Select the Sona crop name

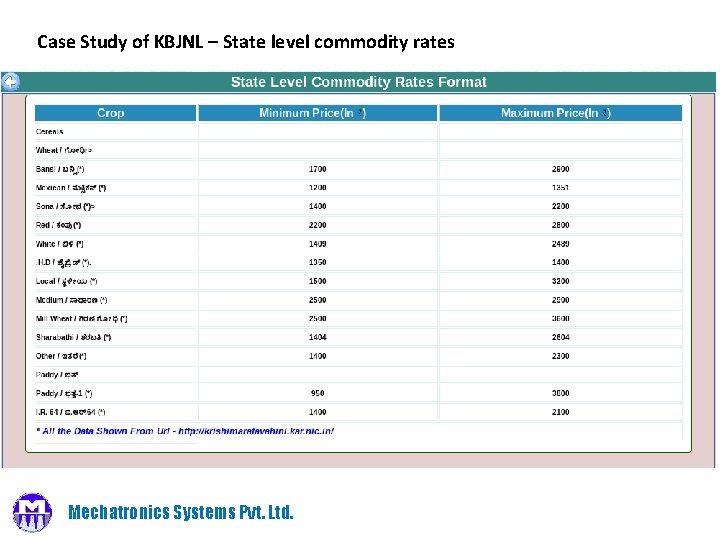tap(65, 206)
